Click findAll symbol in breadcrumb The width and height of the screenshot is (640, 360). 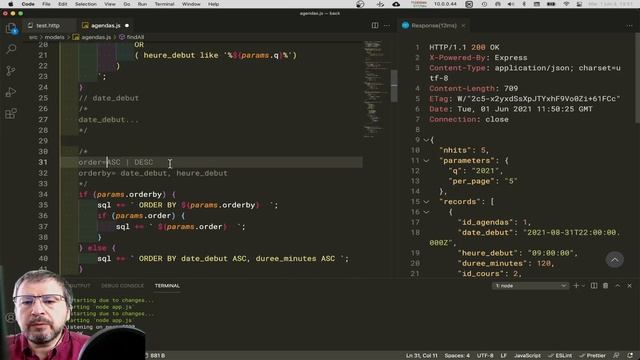click(135, 37)
